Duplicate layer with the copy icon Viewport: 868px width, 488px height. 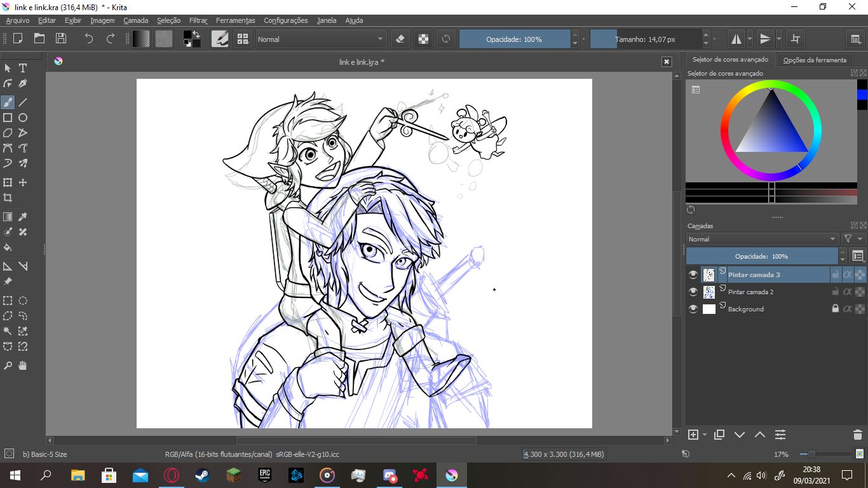719,435
